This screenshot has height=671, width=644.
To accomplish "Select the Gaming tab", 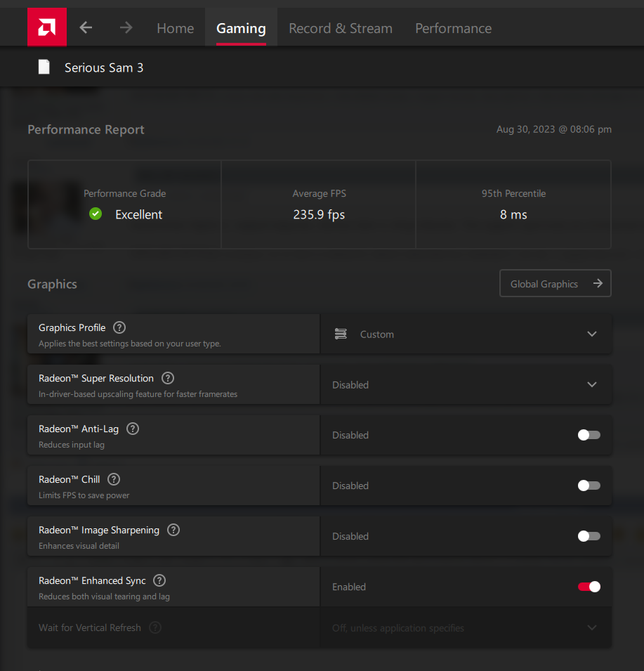I will (241, 28).
